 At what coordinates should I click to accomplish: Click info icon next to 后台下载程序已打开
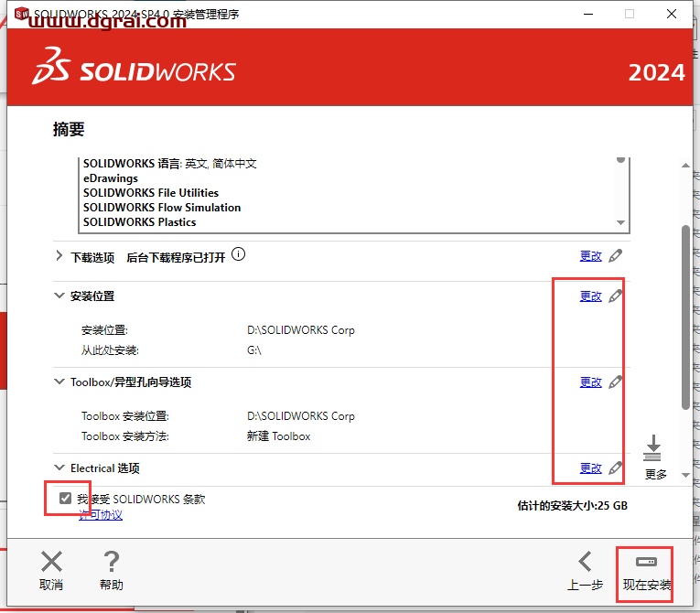(x=239, y=254)
